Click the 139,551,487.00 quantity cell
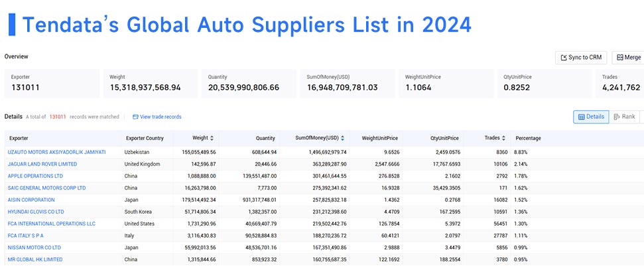 coord(259,176)
